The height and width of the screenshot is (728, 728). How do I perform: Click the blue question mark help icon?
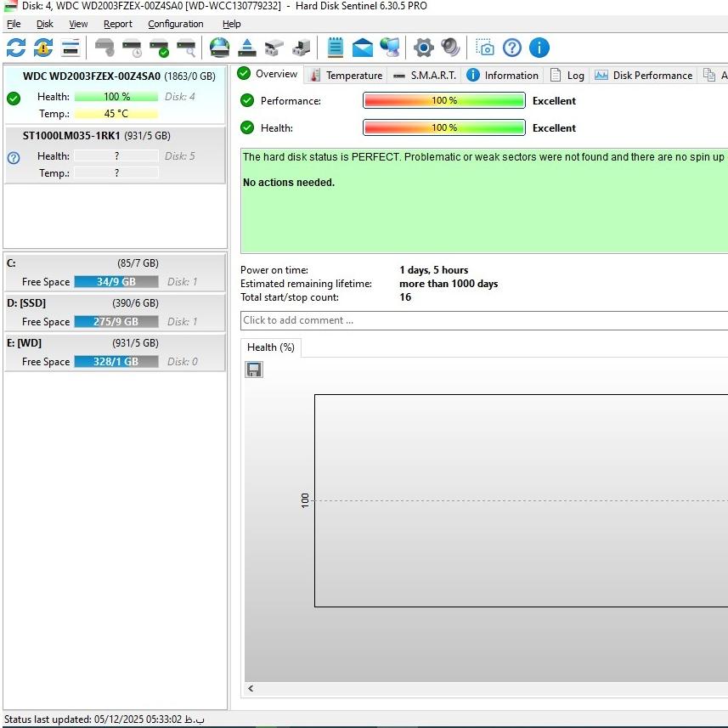(512, 48)
